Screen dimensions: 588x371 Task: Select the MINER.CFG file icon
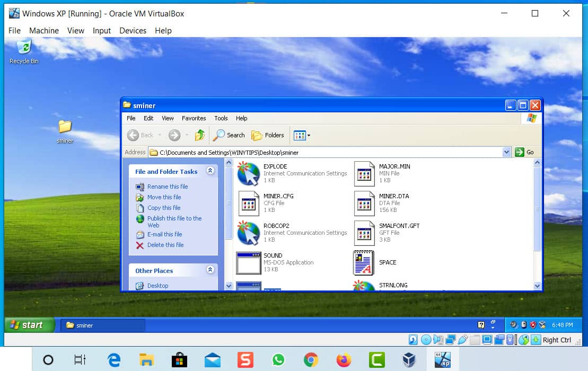coord(249,204)
